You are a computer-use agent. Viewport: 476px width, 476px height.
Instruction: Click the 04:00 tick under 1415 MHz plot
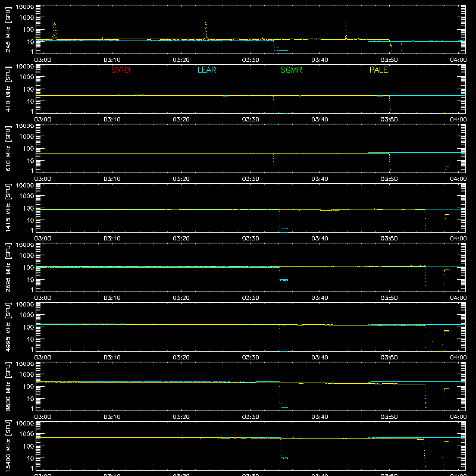pos(458,239)
